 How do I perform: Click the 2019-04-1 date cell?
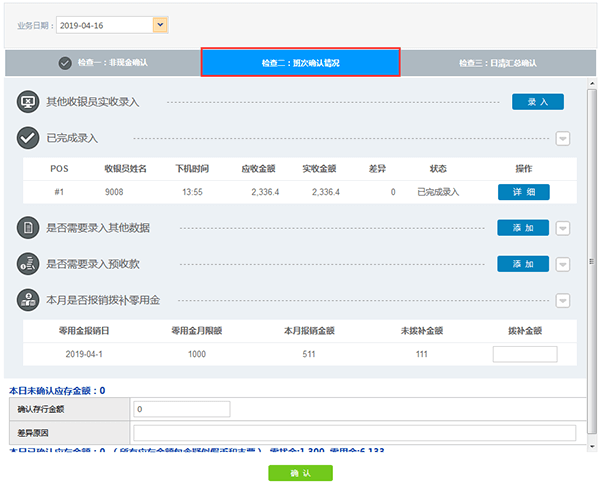pyautogui.click(x=84, y=354)
